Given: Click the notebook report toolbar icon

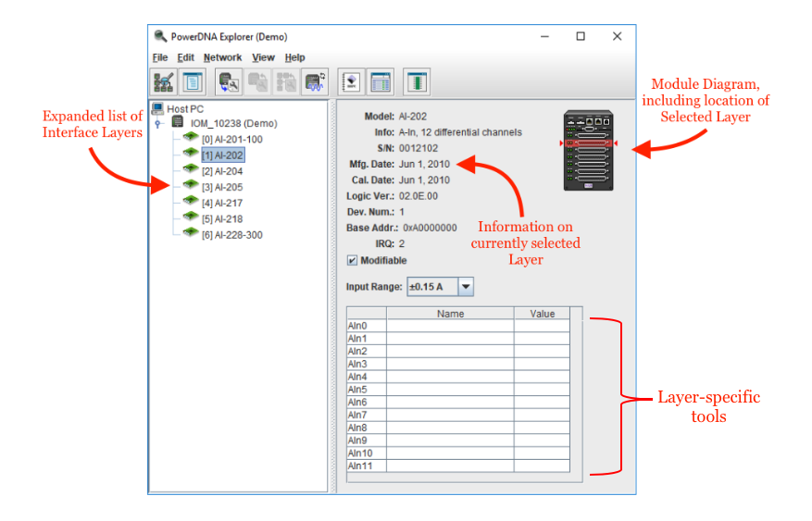Looking at the screenshot, I should tap(352, 81).
